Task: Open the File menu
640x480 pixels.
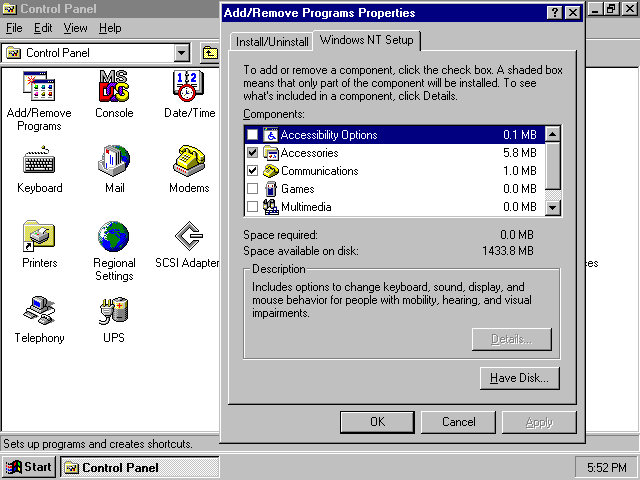Action: coord(14,28)
